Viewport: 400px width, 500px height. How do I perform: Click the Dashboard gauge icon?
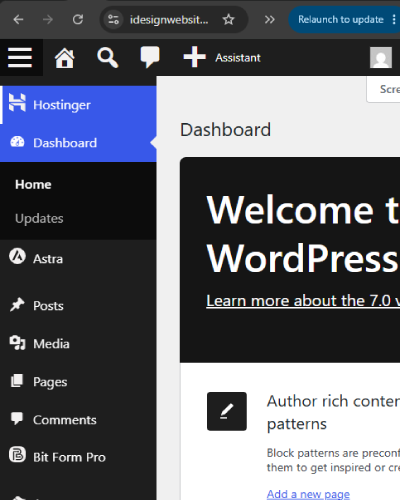(x=17, y=142)
